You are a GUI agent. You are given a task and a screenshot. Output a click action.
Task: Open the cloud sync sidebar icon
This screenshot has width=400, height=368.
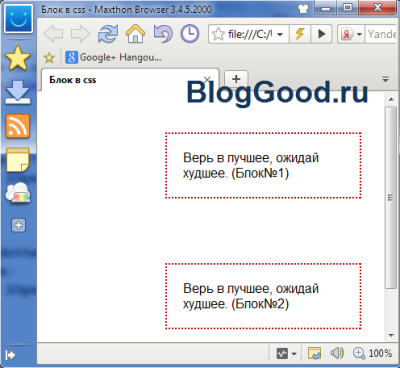pyautogui.click(x=18, y=193)
